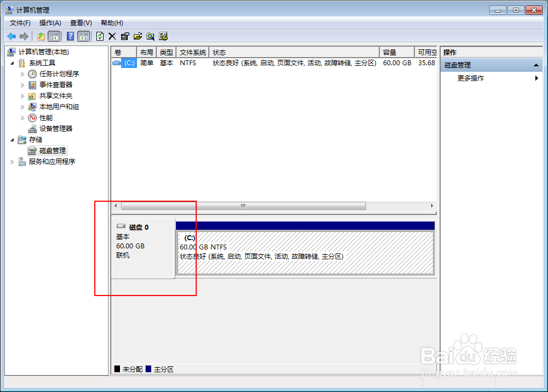Maximize the 计算机管理 window

click(516, 10)
